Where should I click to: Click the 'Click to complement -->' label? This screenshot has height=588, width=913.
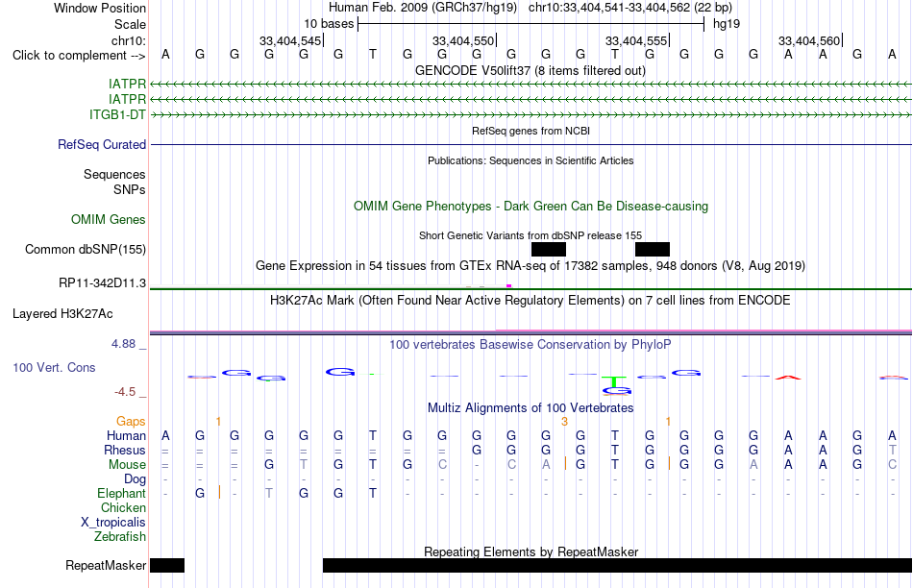coord(79,56)
